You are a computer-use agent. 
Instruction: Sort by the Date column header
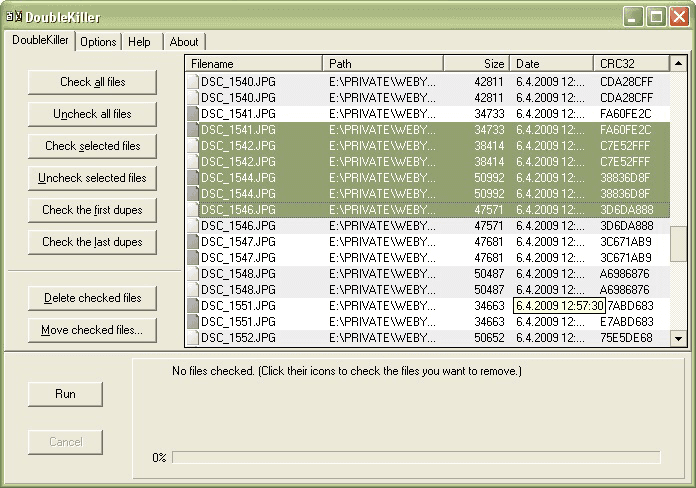[552, 64]
